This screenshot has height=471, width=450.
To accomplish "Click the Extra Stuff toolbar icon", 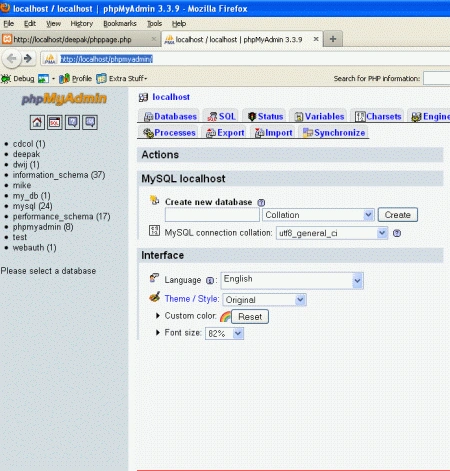I will click(x=101, y=79).
